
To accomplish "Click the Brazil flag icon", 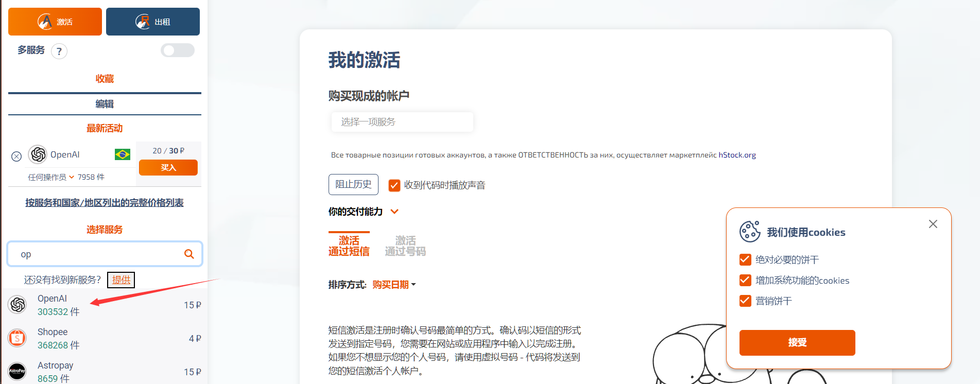I will coord(123,154).
